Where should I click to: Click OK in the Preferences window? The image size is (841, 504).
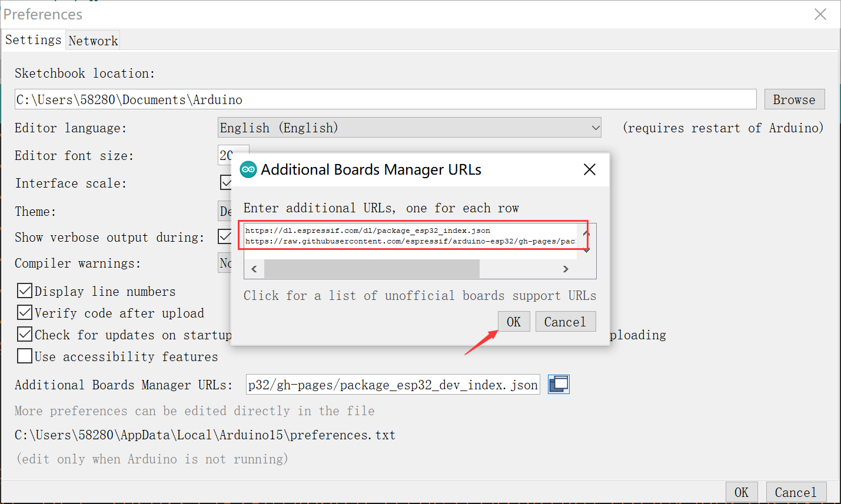742,492
